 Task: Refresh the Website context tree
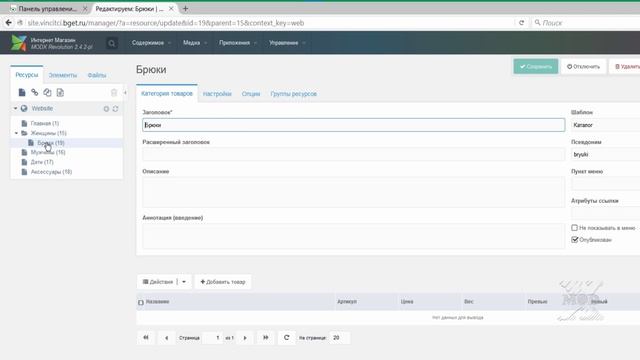coord(116,109)
